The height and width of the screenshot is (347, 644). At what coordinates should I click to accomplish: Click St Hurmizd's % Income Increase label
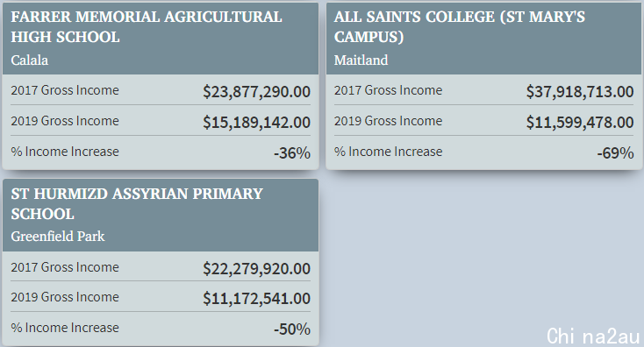65,328
